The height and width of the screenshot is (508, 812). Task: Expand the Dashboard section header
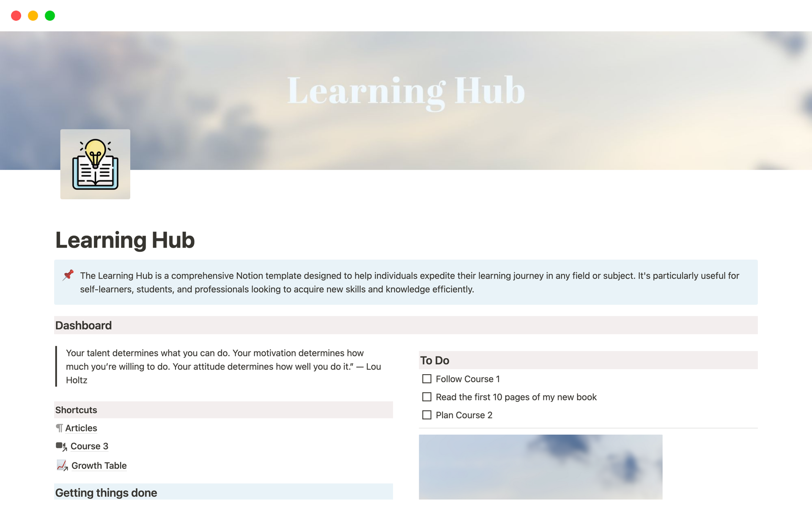pyautogui.click(x=84, y=326)
